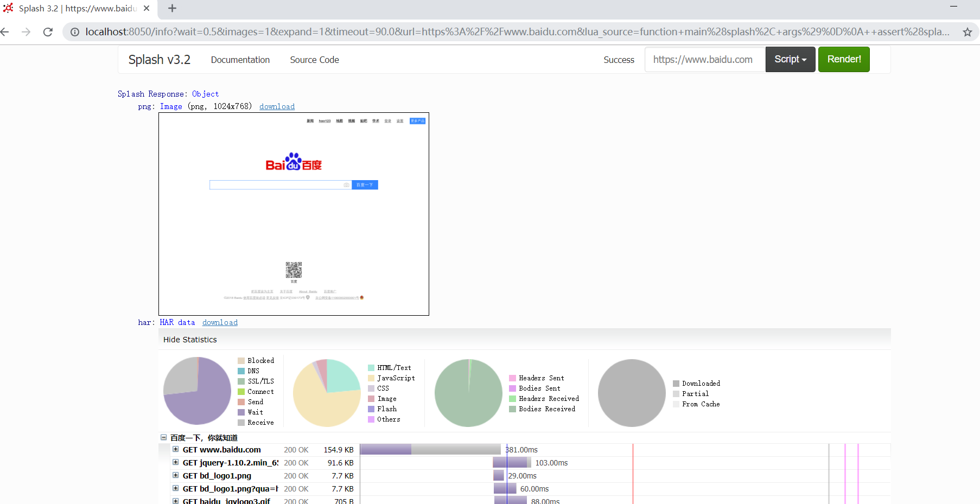Click the address bar URL

click(517, 32)
